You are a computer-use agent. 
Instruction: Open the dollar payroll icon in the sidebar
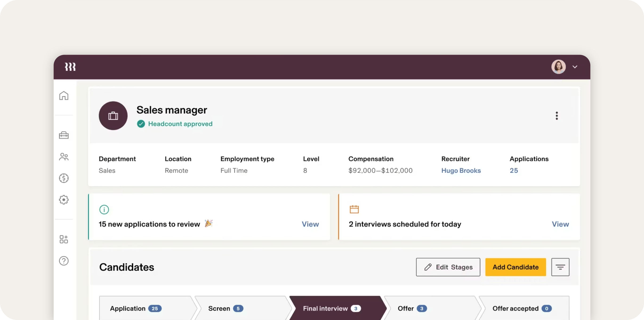(64, 178)
